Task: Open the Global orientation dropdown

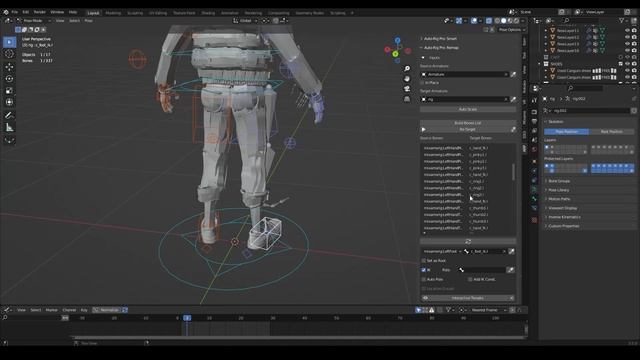Action: pyautogui.click(x=245, y=20)
